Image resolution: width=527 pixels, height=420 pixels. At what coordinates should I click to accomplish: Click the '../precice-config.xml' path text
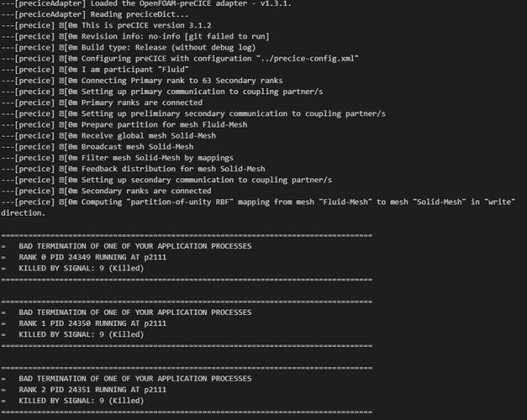(308, 59)
